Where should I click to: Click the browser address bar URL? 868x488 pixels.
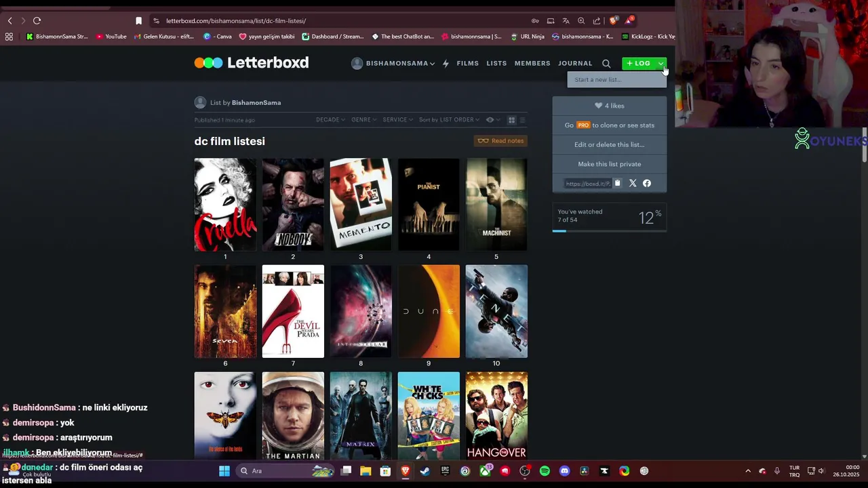point(236,21)
